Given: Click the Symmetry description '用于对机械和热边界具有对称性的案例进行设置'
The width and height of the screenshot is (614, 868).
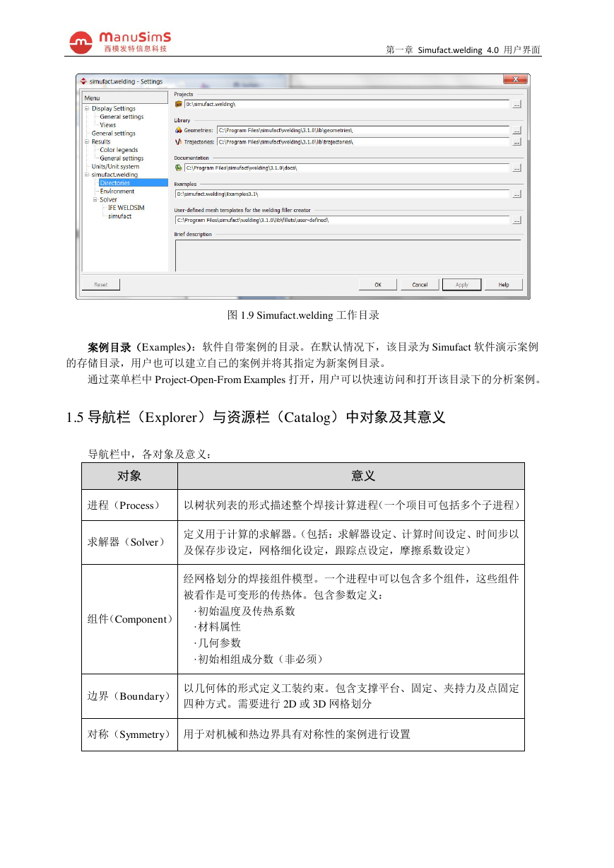Looking at the screenshot, I should 297,734.
